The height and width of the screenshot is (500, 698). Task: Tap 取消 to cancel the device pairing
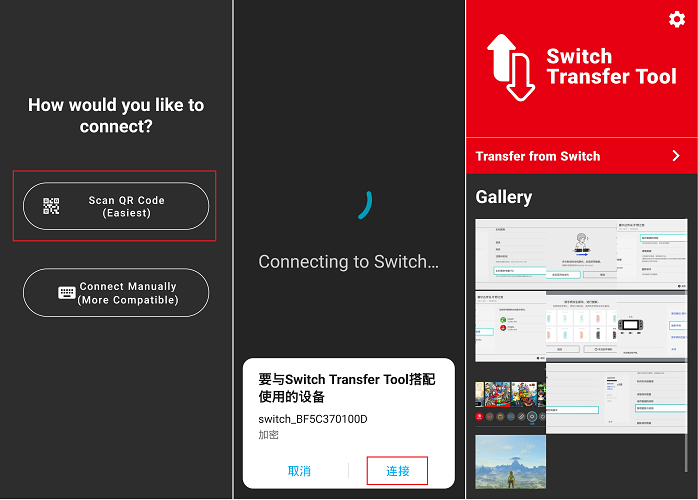tap(299, 471)
